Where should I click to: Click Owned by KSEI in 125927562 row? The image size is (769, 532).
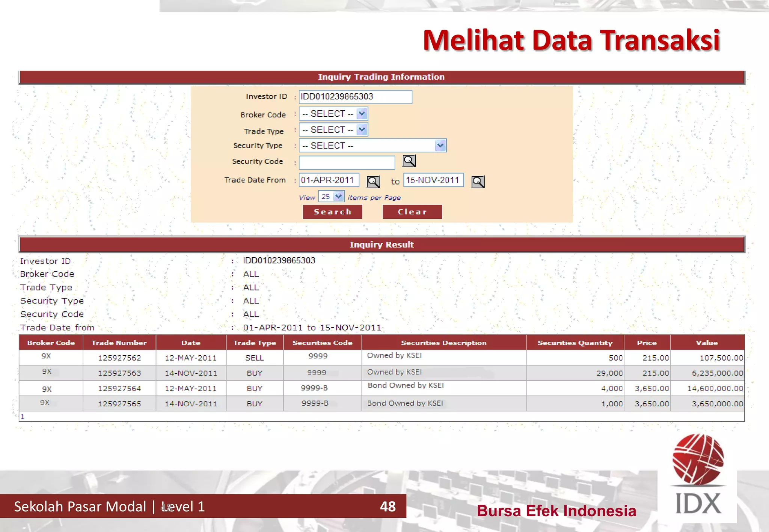394,355
